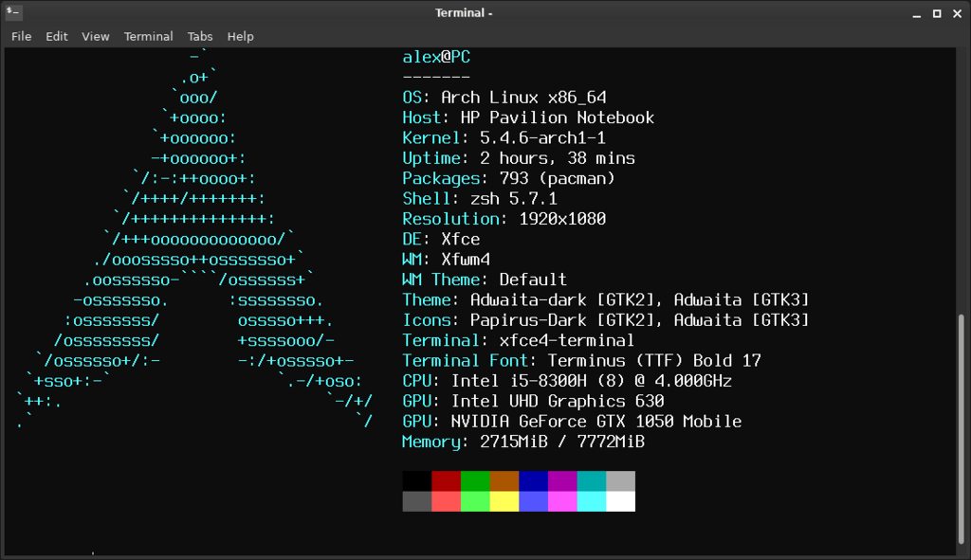The image size is (971, 560).
Task: Maximize the Terminal window
Action: tap(937, 13)
